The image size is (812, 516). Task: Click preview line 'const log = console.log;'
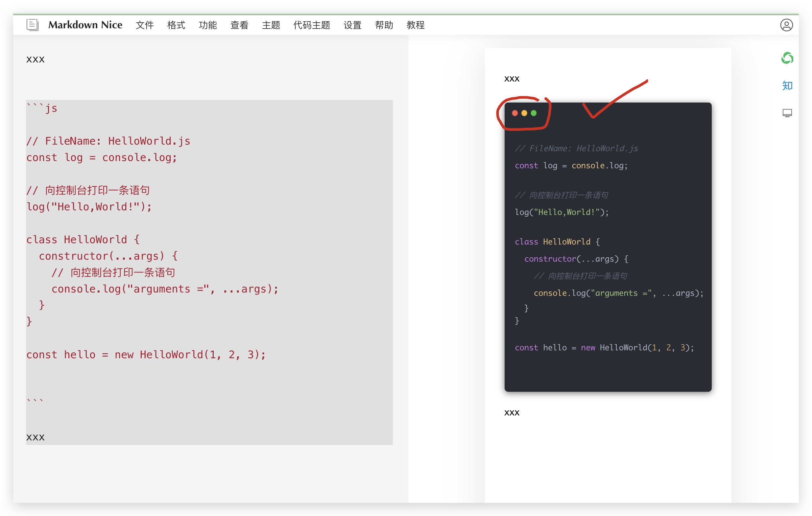pos(571,166)
